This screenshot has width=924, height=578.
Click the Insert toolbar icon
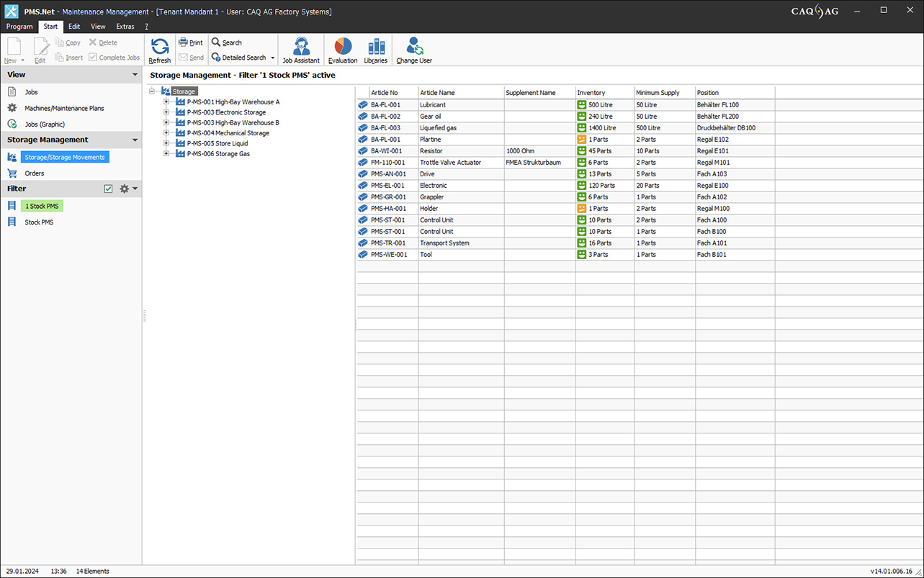pos(60,58)
